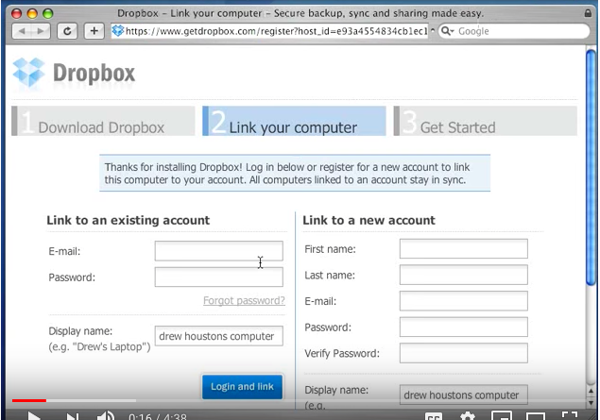Open the video settings gear
The height and width of the screenshot is (420, 600).
467,415
